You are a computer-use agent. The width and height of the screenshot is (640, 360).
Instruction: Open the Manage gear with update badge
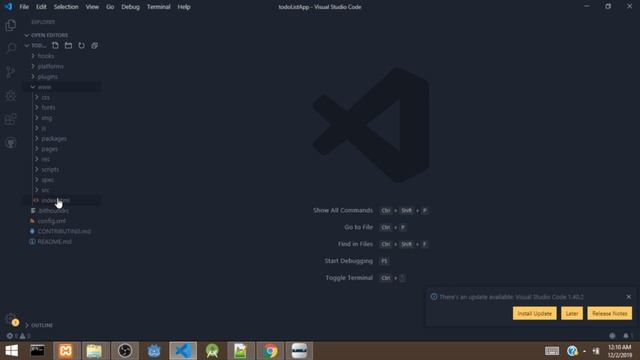tap(11, 320)
